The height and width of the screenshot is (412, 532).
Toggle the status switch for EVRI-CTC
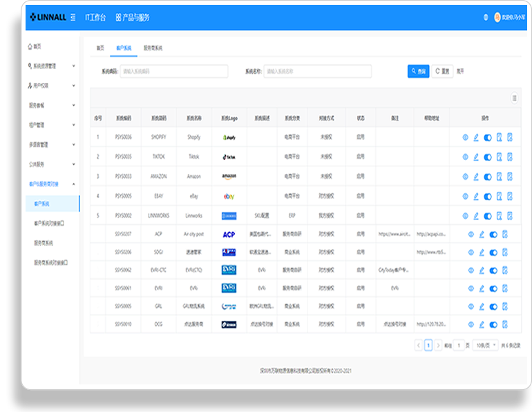tap(493, 271)
